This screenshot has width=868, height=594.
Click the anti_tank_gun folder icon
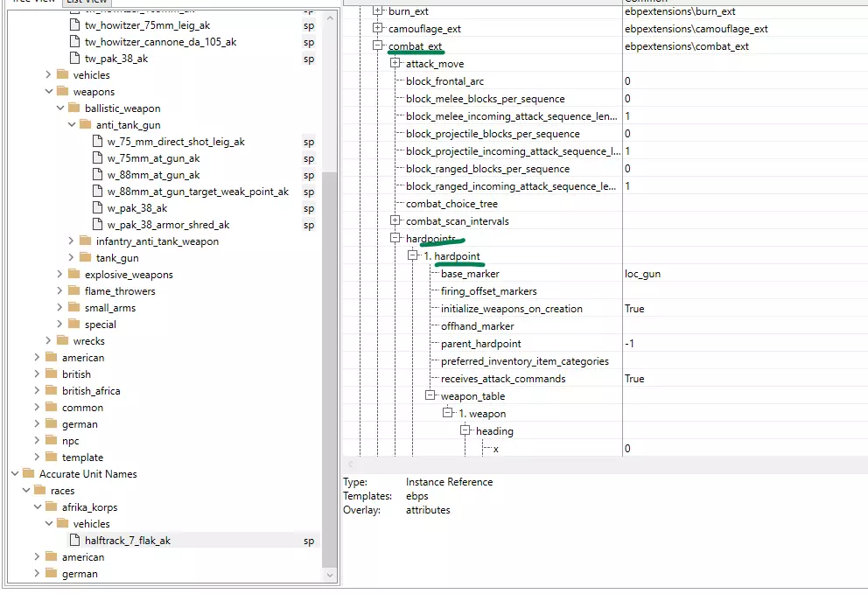(x=85, y=124)
